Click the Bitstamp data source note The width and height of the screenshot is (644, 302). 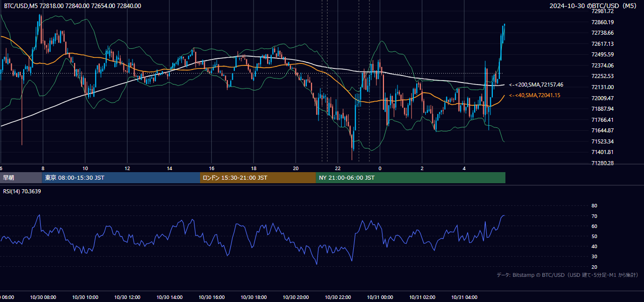coord(567,275)
